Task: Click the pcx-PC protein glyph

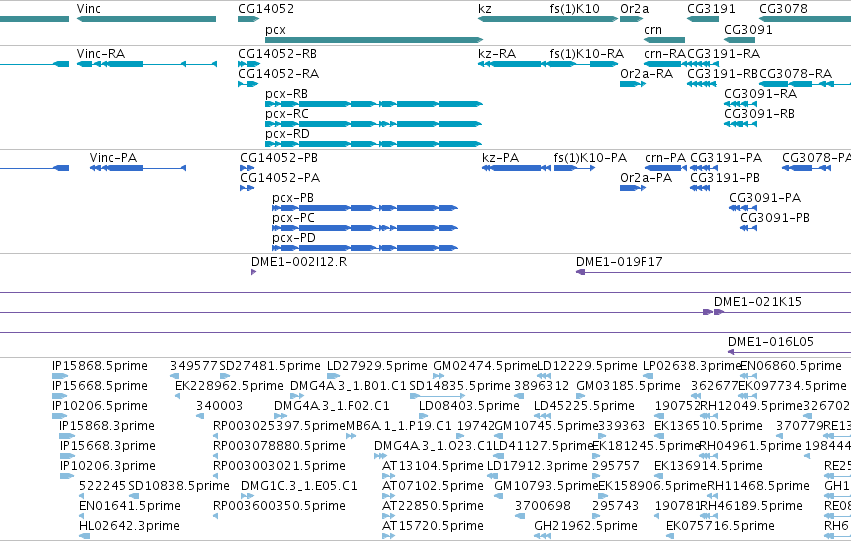Action: pos(365,228)
